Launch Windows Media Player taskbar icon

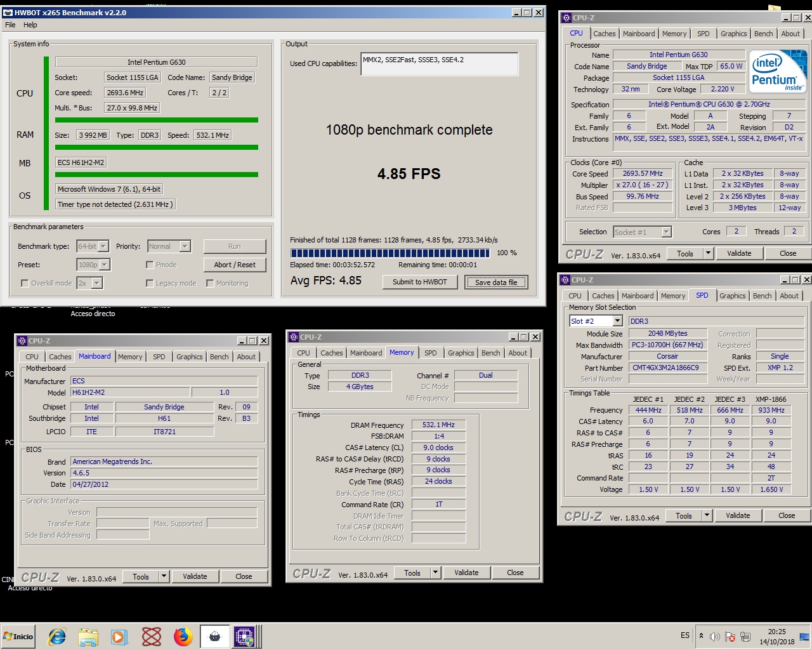[119, 636]
